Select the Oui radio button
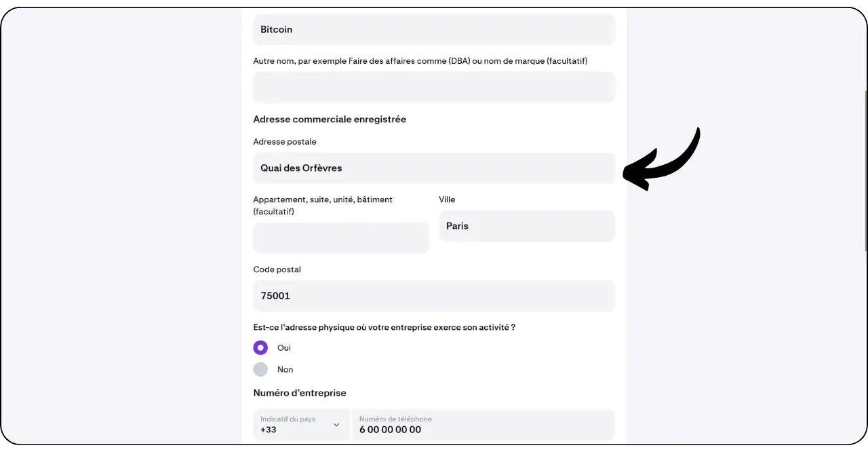 pos(260,347)
